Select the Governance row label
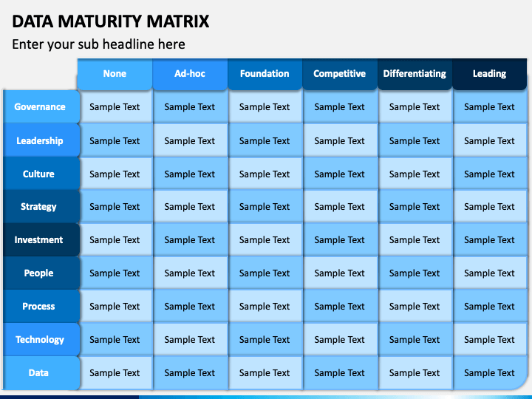This screenshot has height=399, width=532. coord(41,107)
